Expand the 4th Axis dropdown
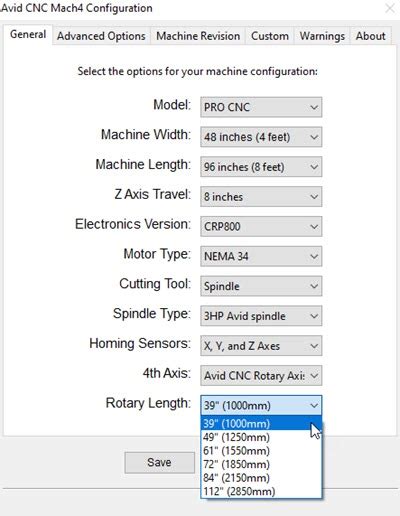Image resolution: width=400 pixels, height=516 pixels. click(261, 376)
